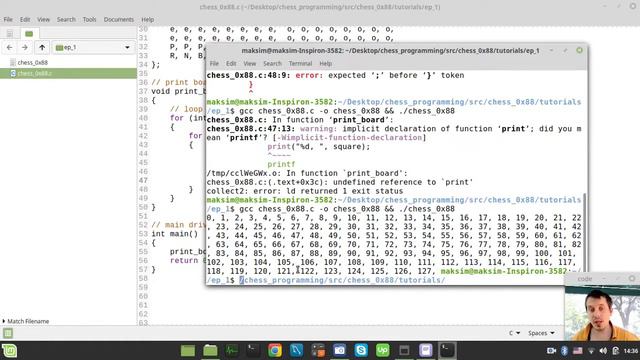Open the editor File menu
This screenshot has width=640, height=360.
(8, 19)
